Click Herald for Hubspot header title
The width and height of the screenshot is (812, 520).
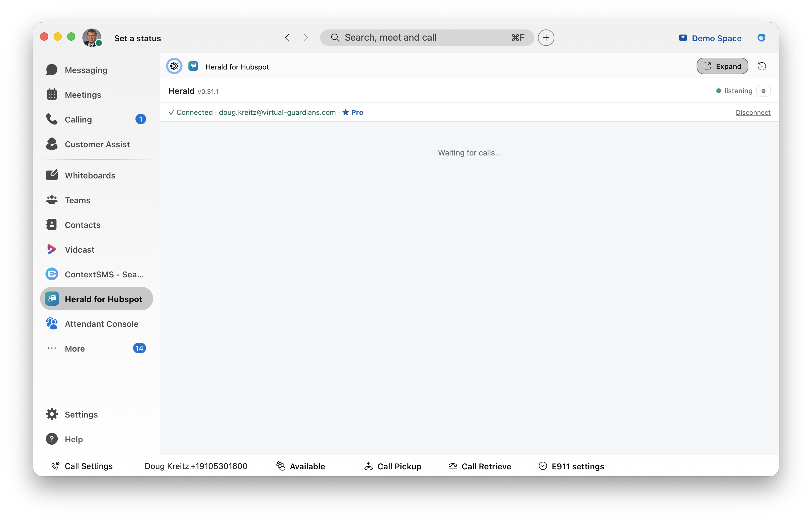coord(237,67)
